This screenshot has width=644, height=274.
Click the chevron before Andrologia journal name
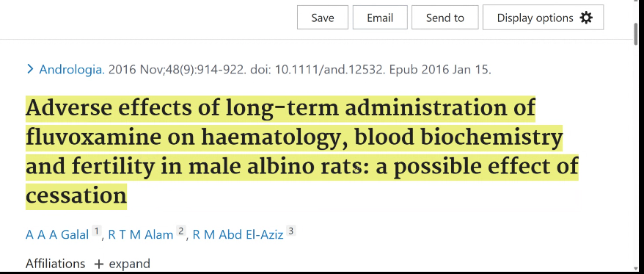[30, 69]
